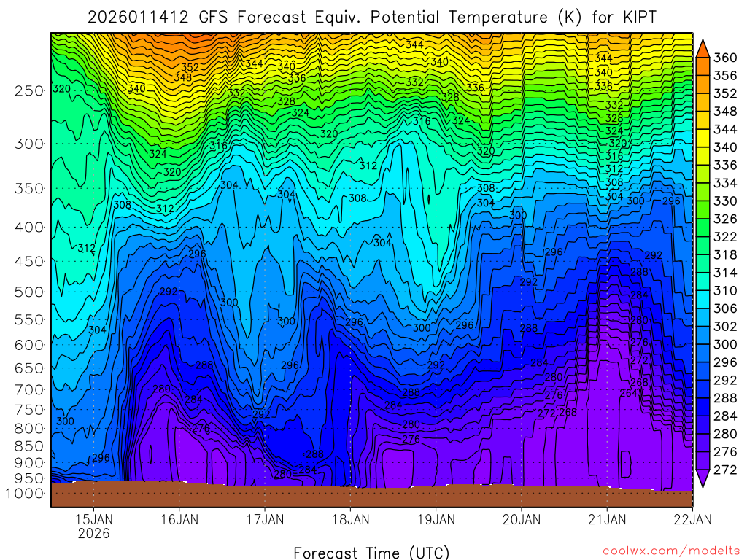Click the 334 value on the color legend
The image size is (747, 560).
pyautogui.click(x=725, y=183)
